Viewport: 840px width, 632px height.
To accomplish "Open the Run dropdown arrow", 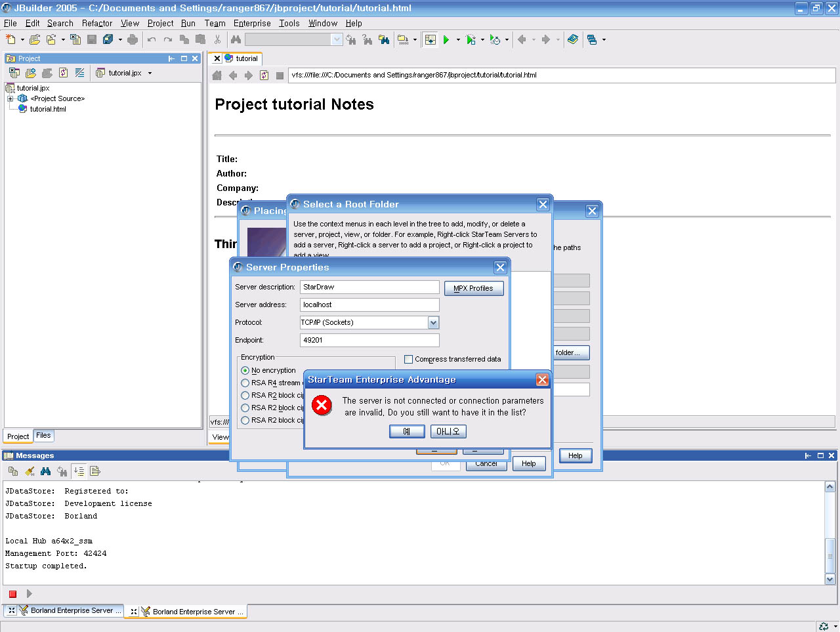I will pyautogui.click(x=458, y=39).
